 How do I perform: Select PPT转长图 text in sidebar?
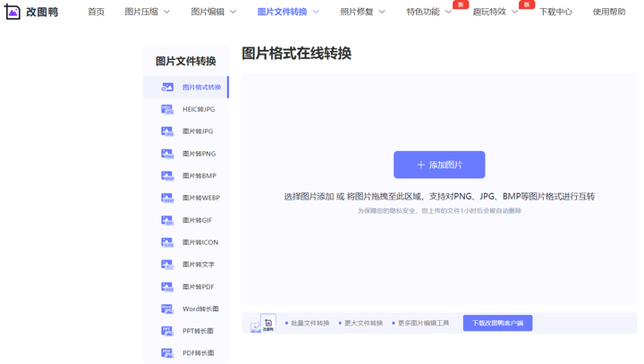[x=198, y=331]
